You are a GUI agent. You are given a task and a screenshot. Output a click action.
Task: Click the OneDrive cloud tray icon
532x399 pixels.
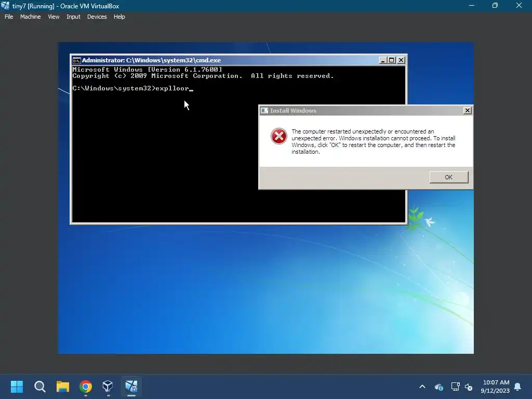(x=438, y=387)
